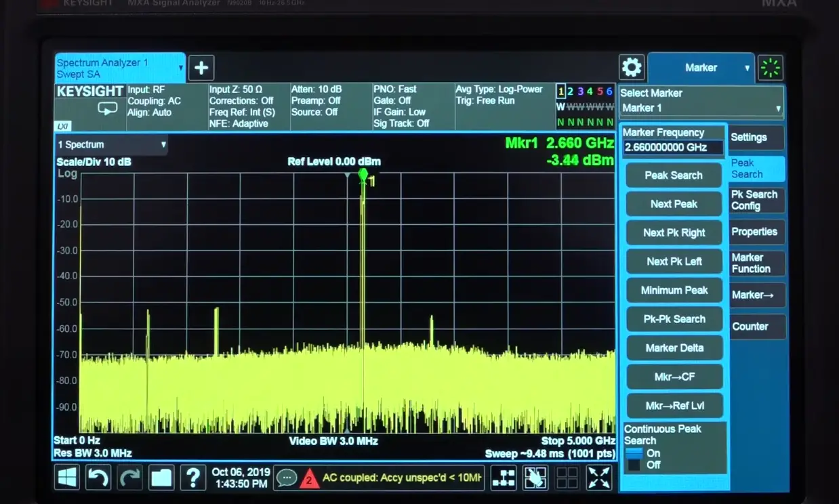
Task: Open the file folder icon
Action: [x=161, y=478]
